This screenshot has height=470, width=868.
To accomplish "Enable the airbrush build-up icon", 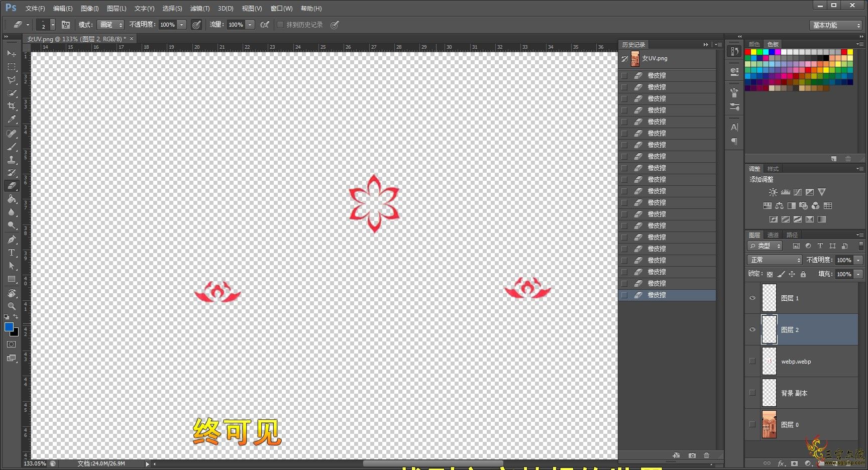I will [x=265, y=25].
